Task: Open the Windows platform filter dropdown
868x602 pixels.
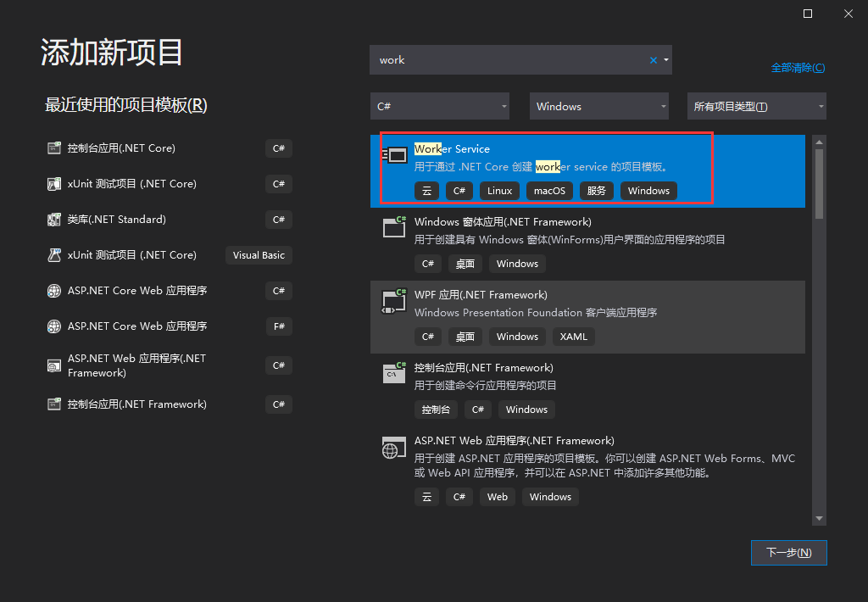Action: click(599, 106)
